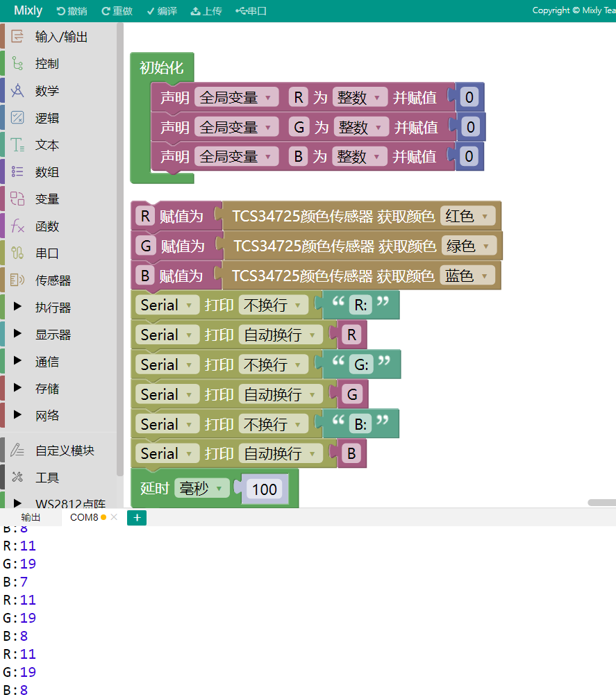
Task: Click the green + new tab button
Action: point(136,518)
